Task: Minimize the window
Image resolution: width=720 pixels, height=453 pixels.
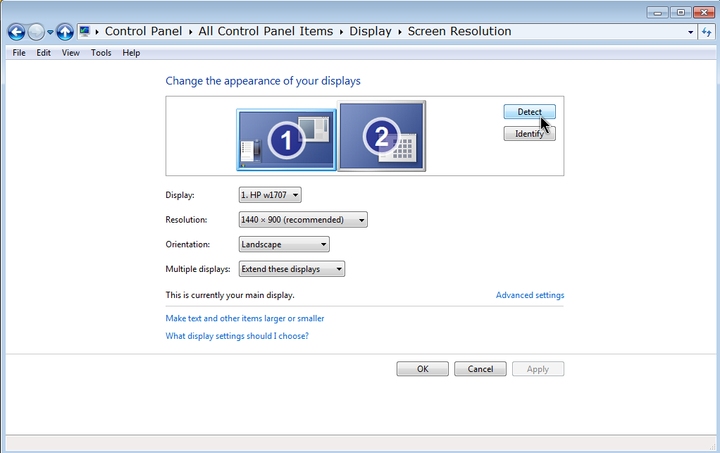Action: (658, 12)
